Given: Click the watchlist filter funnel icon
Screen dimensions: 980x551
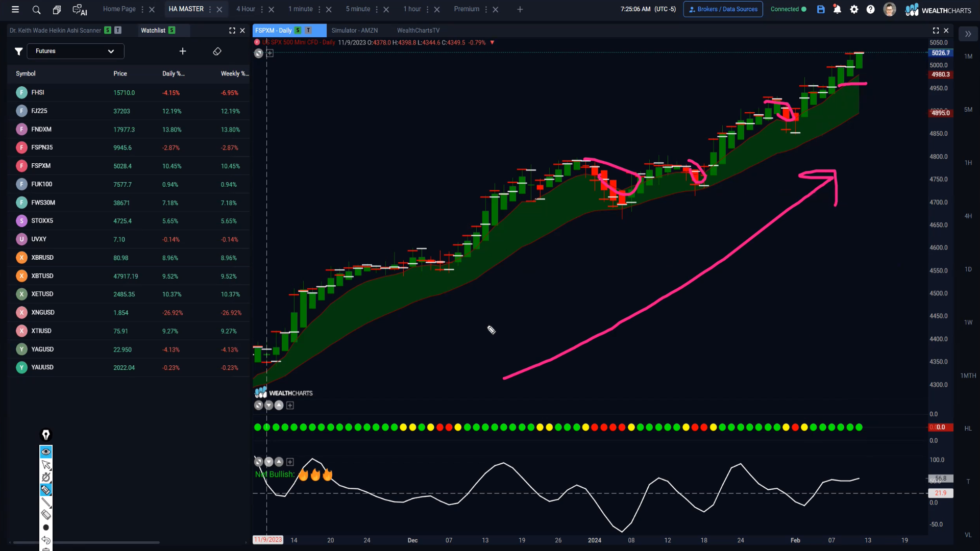Looking at the screenshot, I should 18,51.
